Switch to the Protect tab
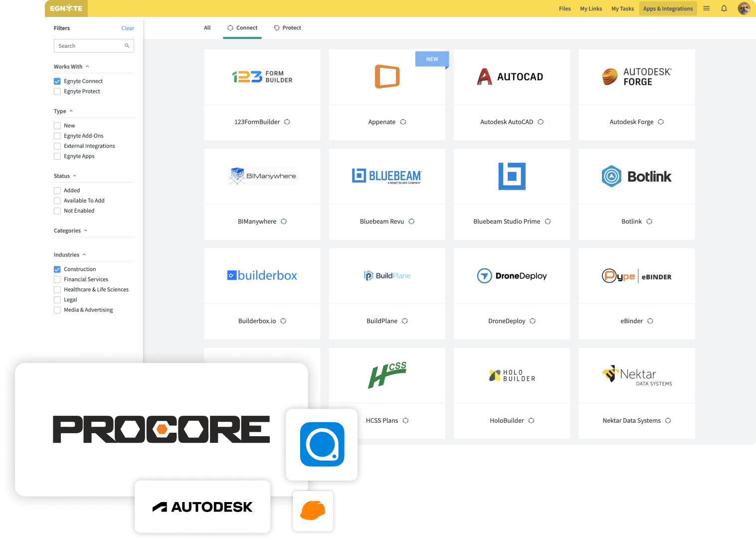Screen dimensions: 756x540 point(288,27)
